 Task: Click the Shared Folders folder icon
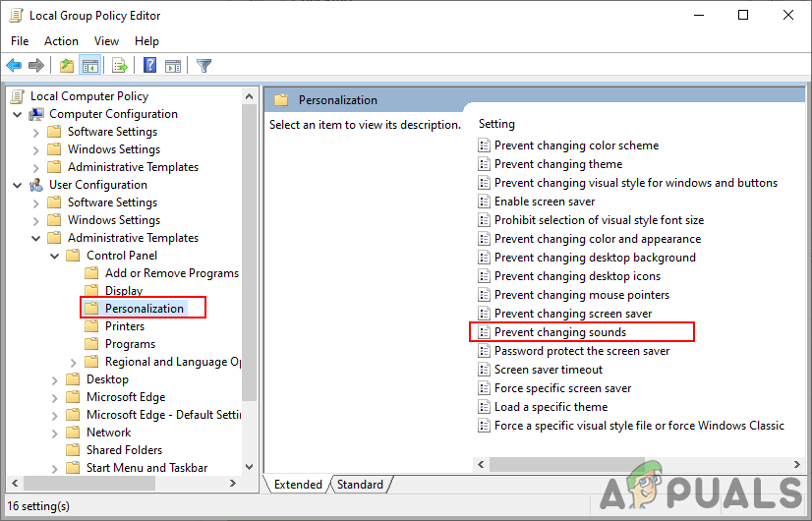(73, 450)
